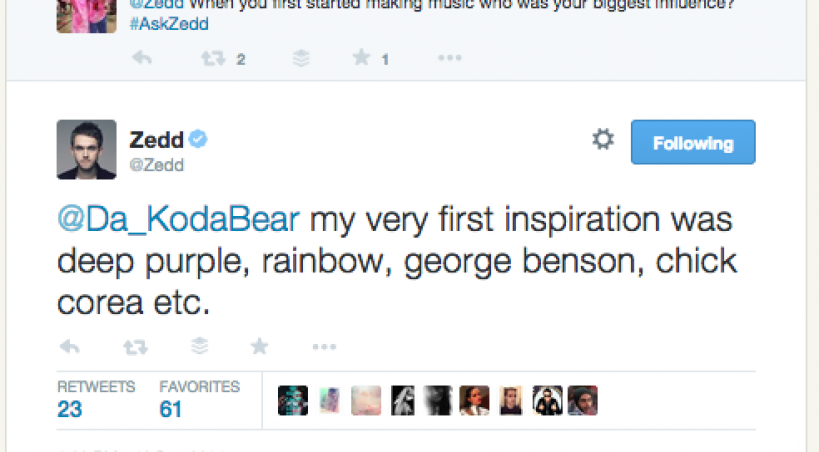Open more options on the top tweet
This screenshot has height=452, width=819.
click(450, 59)
